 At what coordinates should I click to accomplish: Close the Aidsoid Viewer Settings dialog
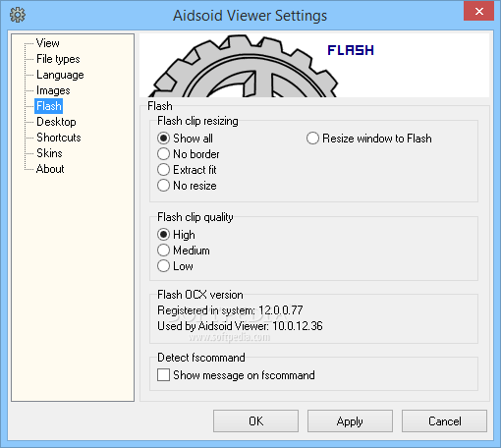click(x=479, y=11)
